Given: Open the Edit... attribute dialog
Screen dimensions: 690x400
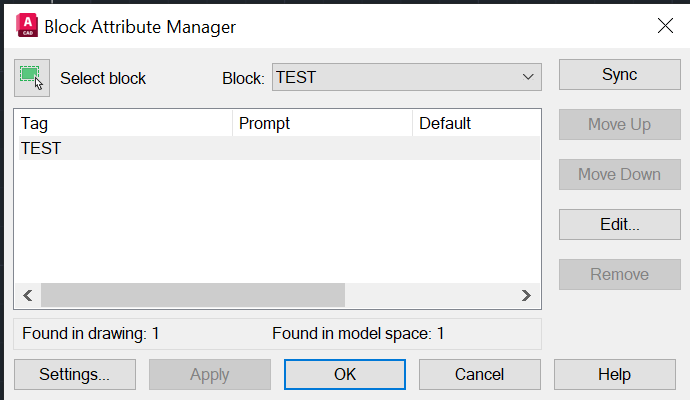Looking at the screenshot, I should coord(619,225).
